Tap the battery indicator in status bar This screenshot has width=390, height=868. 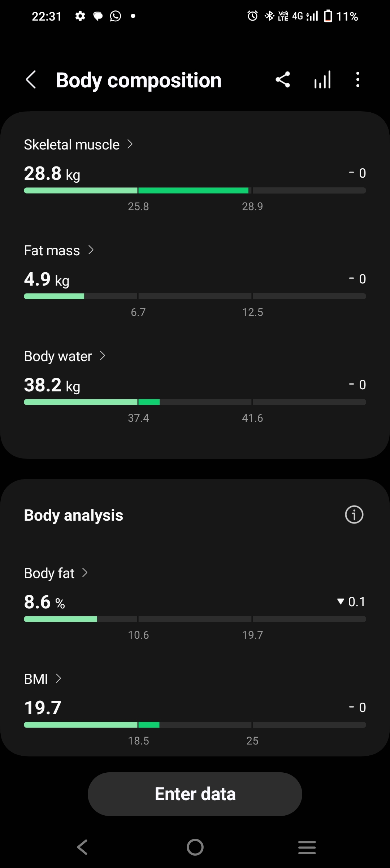click(328, 16)
